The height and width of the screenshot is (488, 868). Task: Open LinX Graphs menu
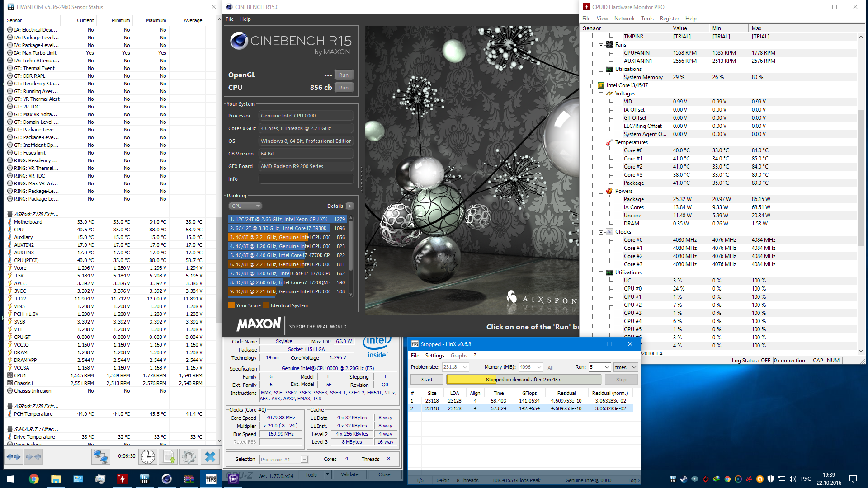pos(459,356)
